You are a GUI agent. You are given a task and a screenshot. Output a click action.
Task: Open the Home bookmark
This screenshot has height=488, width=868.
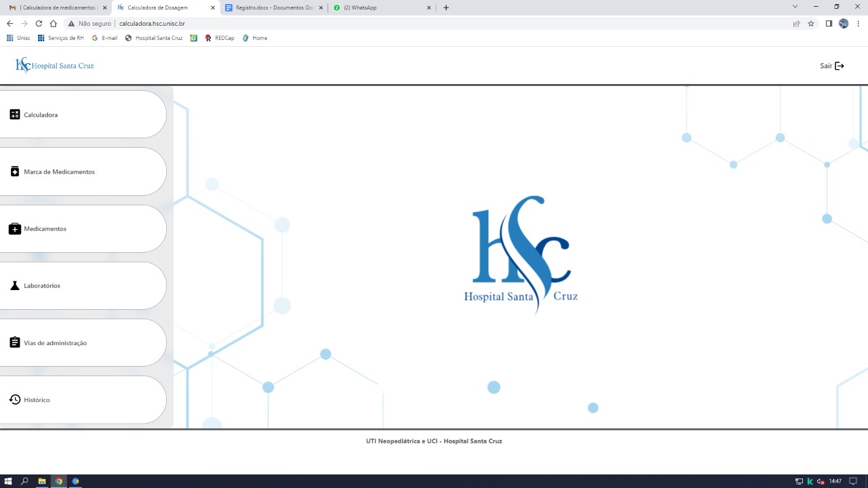tap(255, 38)
